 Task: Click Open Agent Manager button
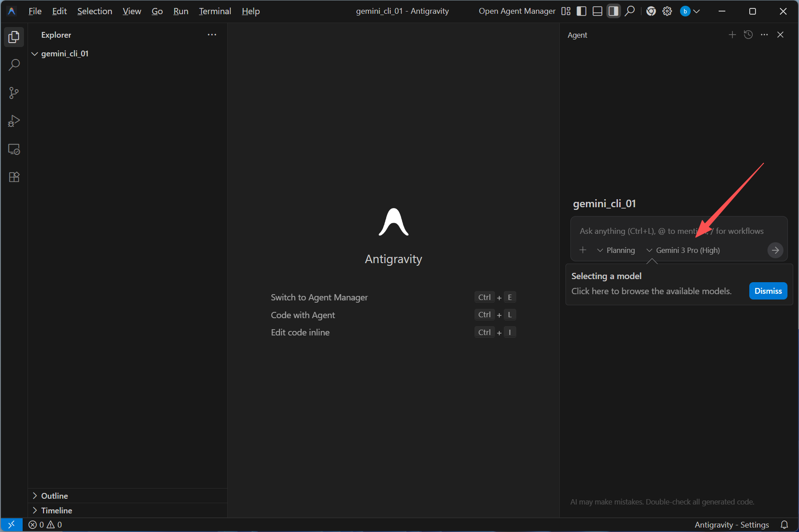coord(517,11)
